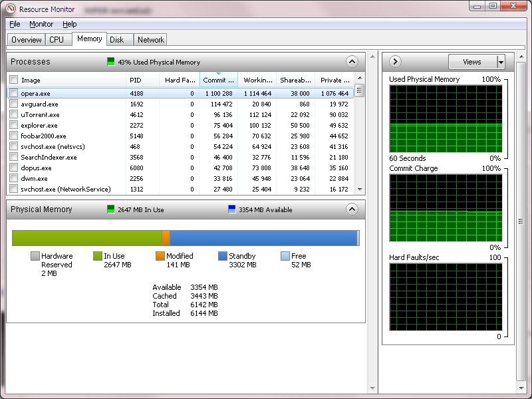Screen dimensions: 532x399
Task: Sort by the Shareable column header
Action: 295,80
